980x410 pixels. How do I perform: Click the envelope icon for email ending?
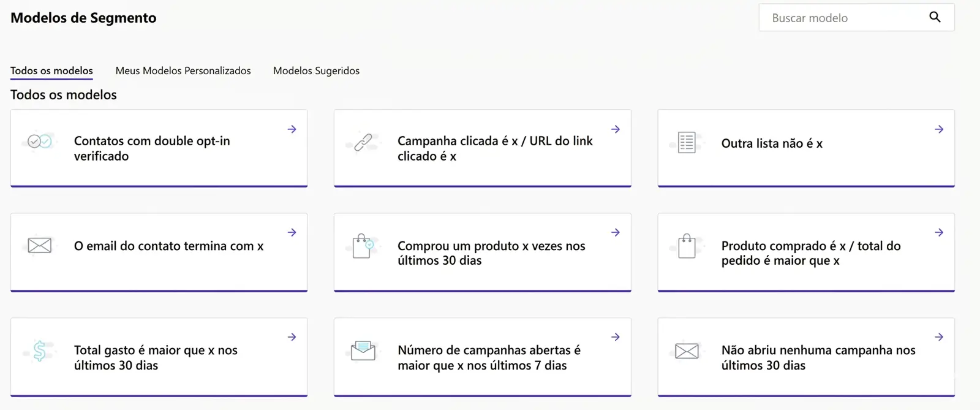tap(40, 246)
